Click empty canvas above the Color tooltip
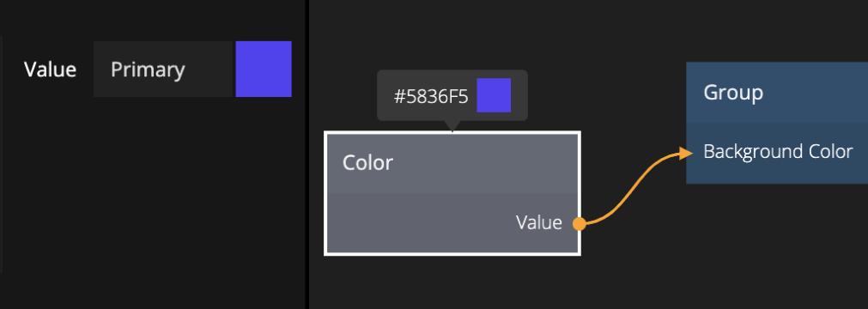Screen dimensions: 868x309 pos(452,33)
